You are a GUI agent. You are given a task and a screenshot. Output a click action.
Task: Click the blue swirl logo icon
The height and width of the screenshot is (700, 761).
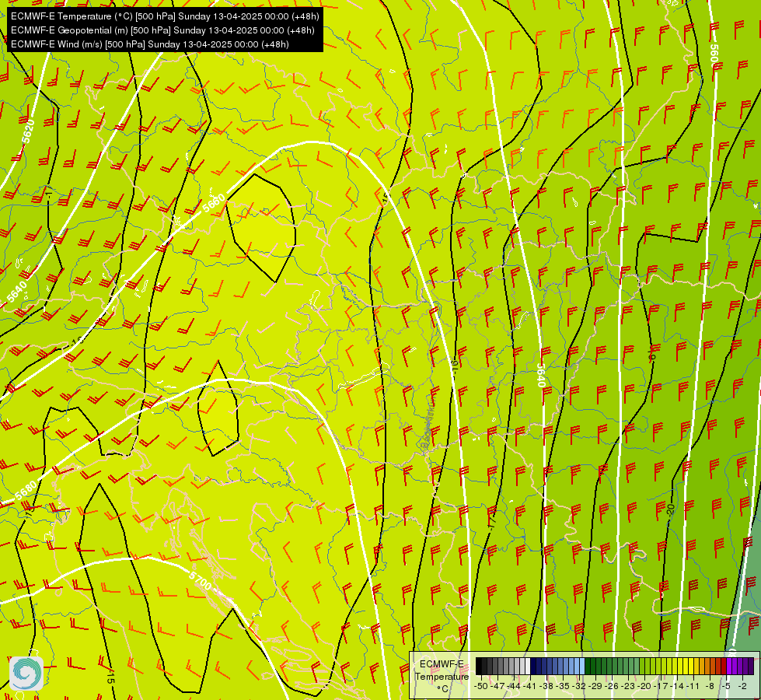pyautogui.click(x=26, y=674)
